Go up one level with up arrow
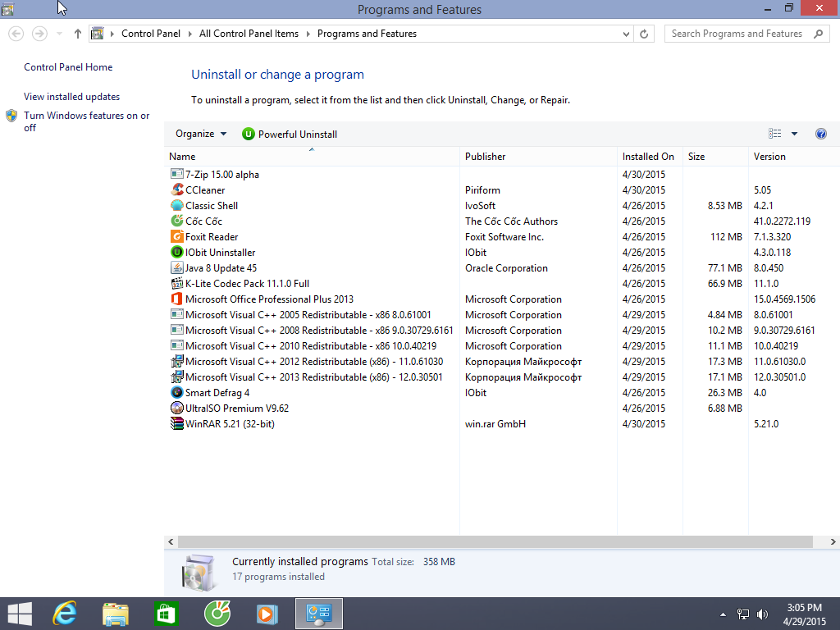 78,34
